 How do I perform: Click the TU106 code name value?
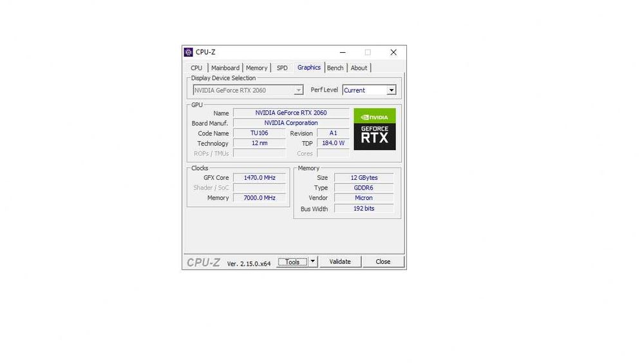pyautogui.click(x=259, y=133)
